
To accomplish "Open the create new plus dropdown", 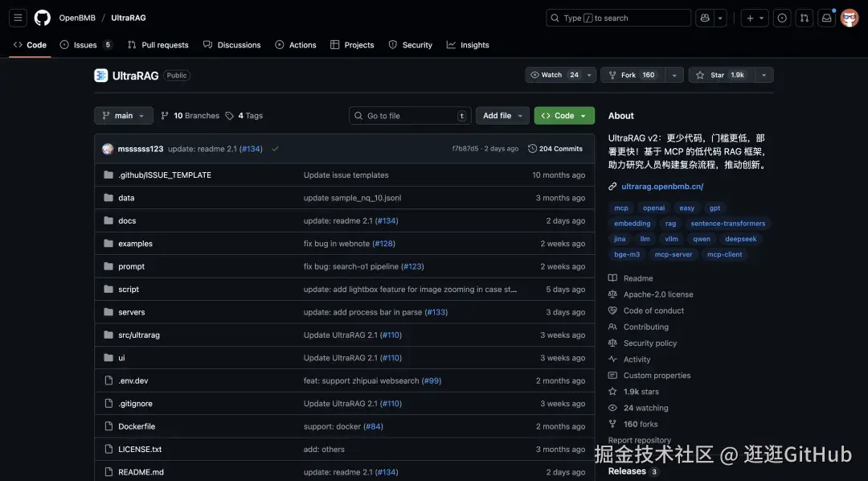I will point(755,18).
